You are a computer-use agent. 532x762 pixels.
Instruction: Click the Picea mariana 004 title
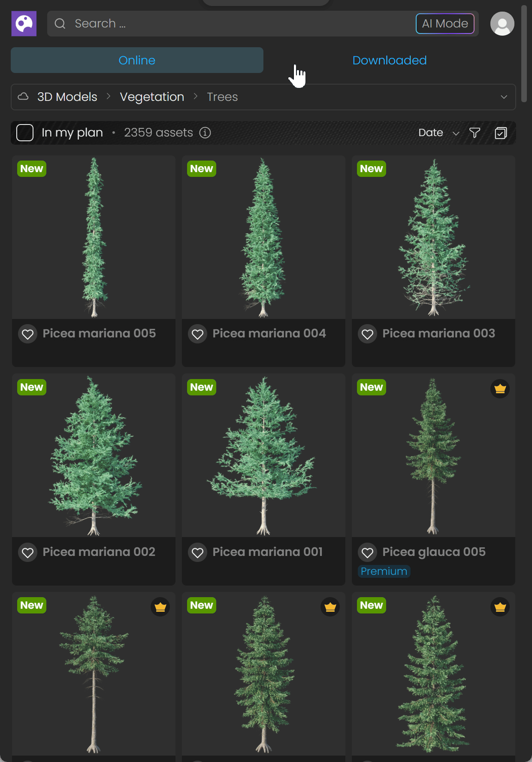pos(269,334)
